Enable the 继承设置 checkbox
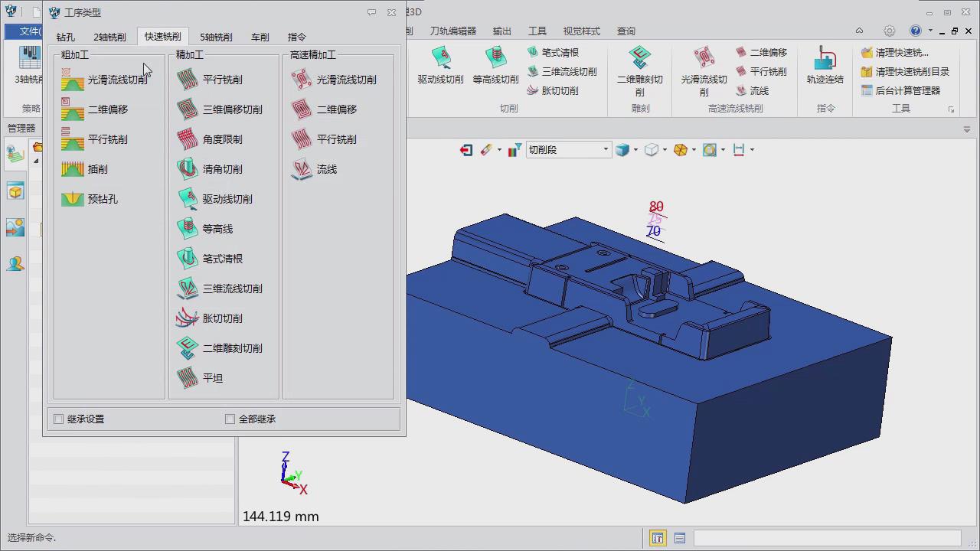The width and height of the screenshot is (980, 551). point(59,419)
